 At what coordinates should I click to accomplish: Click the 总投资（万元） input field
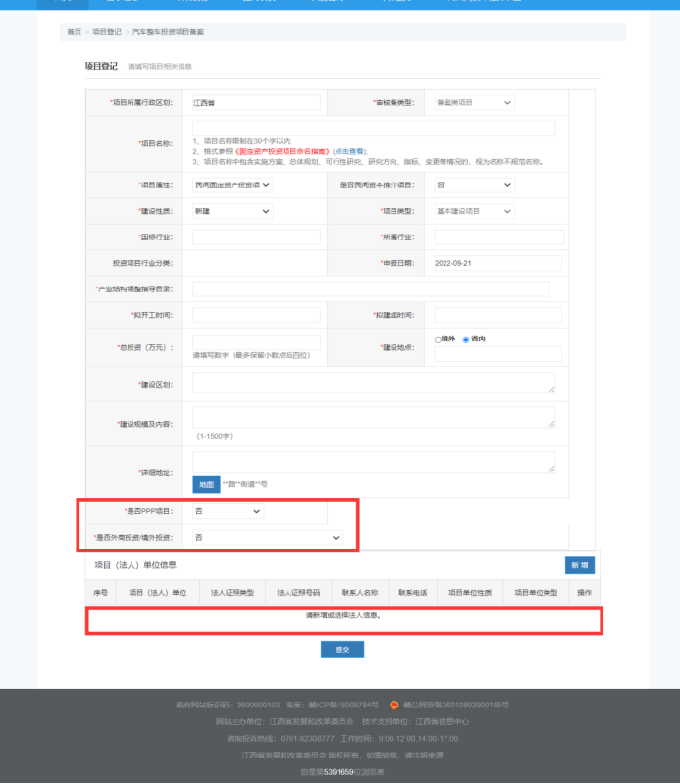click(x=256, y=342)
